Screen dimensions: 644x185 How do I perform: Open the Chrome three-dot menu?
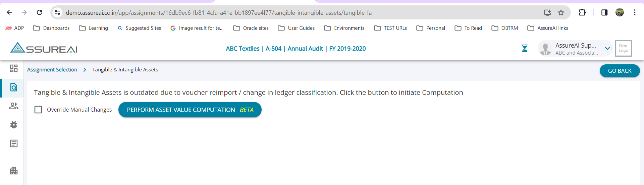635,13
